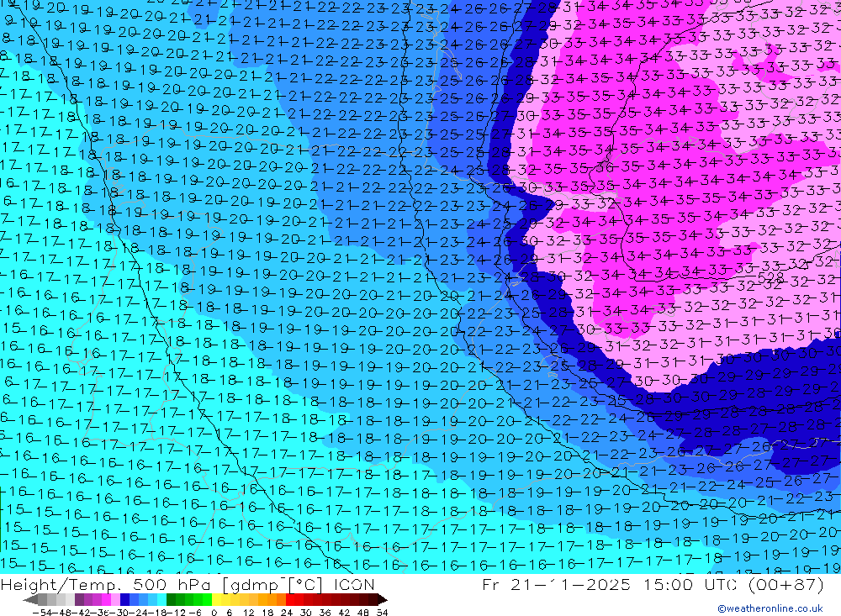Click the 'ICON' model name in the title

coord(354,584)
